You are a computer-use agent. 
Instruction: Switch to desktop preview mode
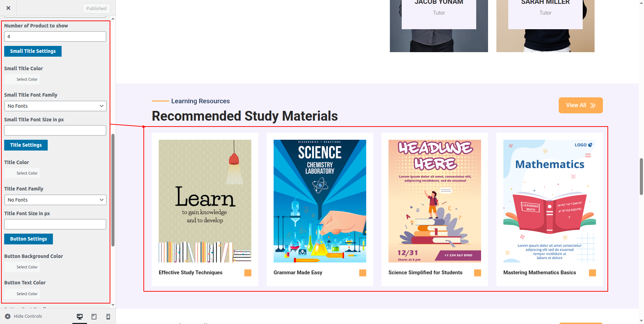(80, 316)
